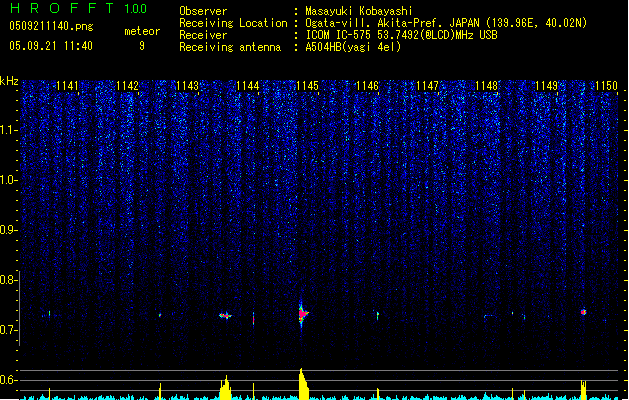Click the 1.1 kHz frequency axis label
This screenshot has height=400, width=629.
[x=9, y=130]
